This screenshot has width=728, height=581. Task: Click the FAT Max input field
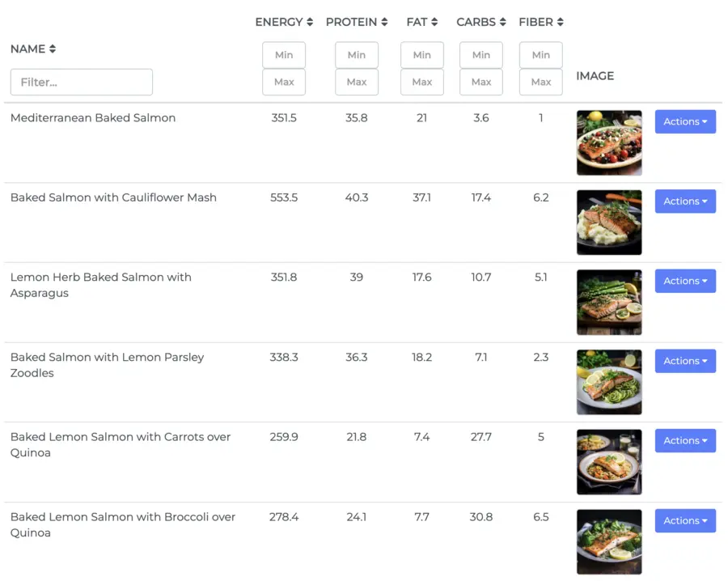point(421,82)
